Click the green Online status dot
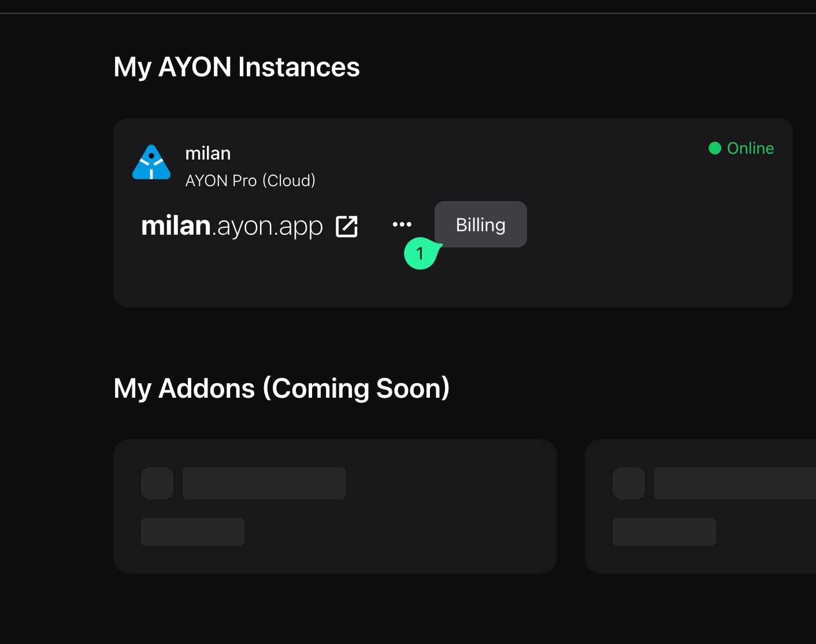The image size is (816, 644). click(715, 148)
